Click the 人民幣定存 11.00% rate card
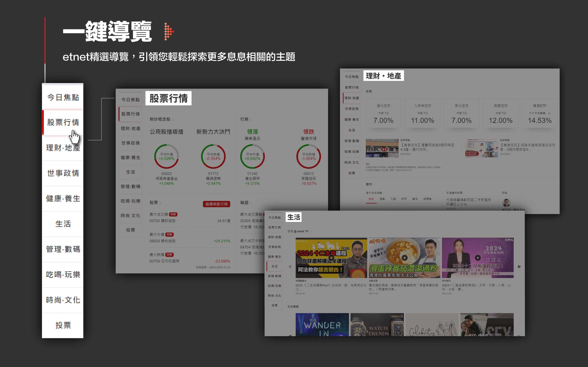Viewport: 588px width, 367px height. coord(422,113)
